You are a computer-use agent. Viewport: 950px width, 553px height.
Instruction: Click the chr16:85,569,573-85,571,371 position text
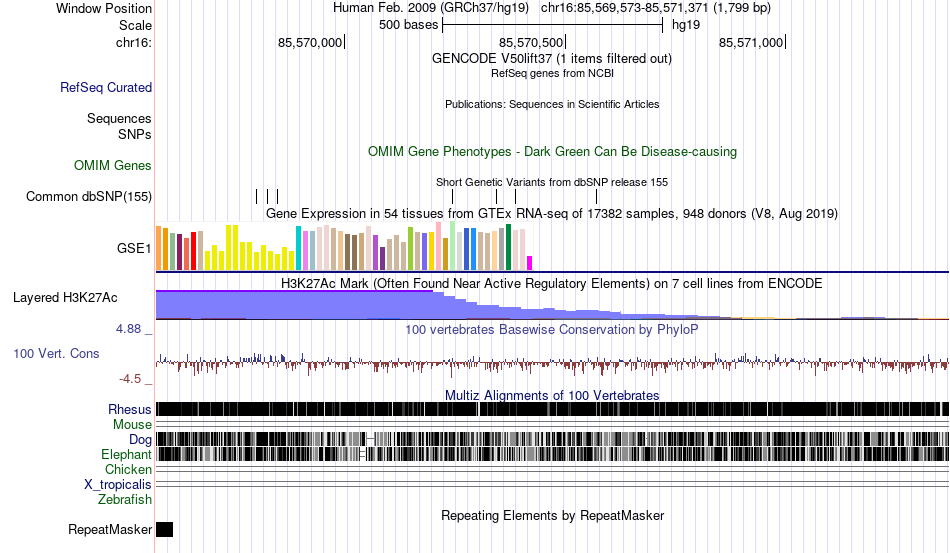[656, 8]
